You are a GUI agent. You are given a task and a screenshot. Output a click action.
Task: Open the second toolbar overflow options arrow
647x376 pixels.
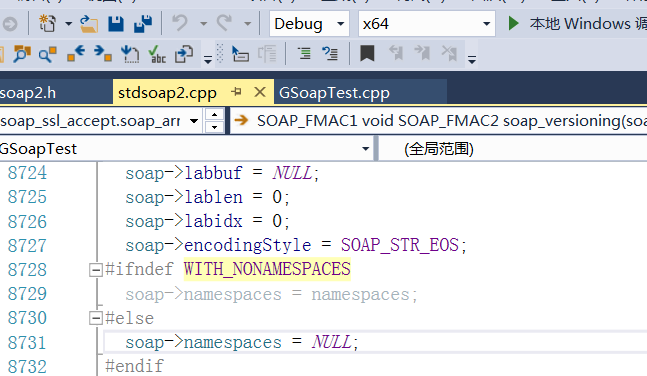click(x=472, y=60)
